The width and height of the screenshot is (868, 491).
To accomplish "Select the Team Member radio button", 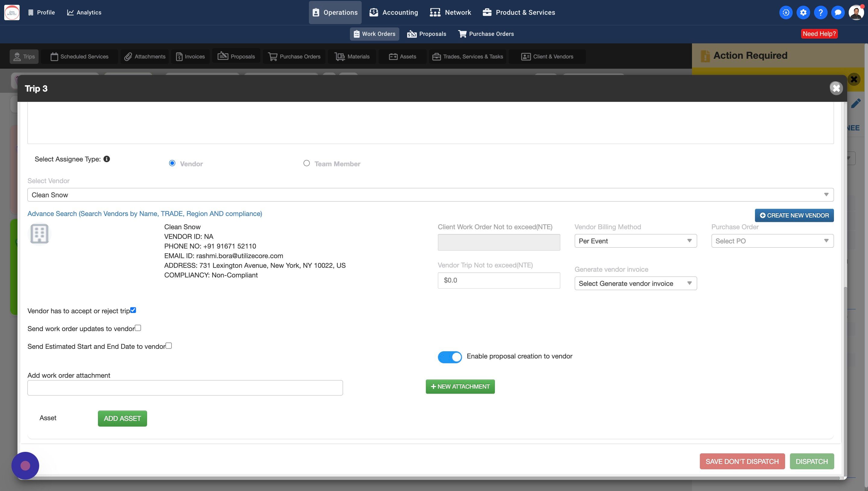I will point(306,163).
